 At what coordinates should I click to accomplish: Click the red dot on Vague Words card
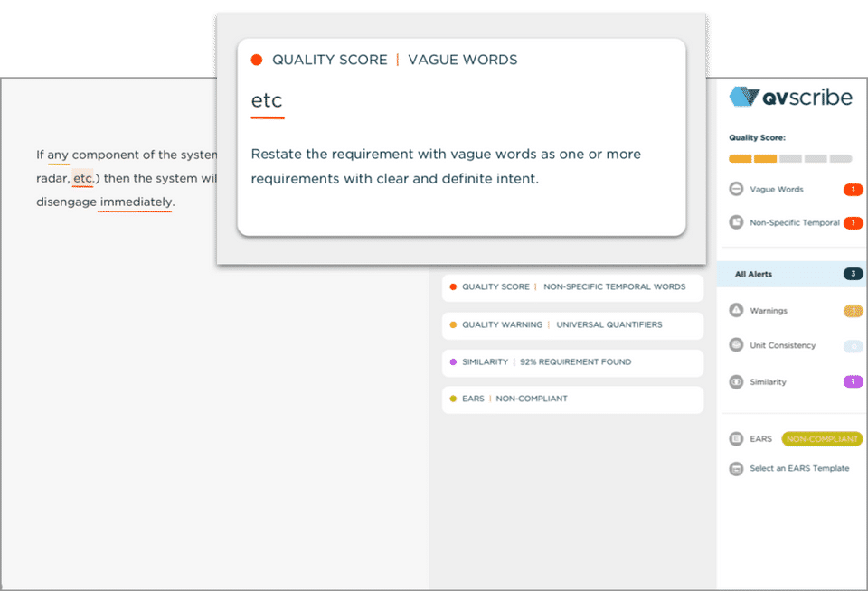coord(256,60)
